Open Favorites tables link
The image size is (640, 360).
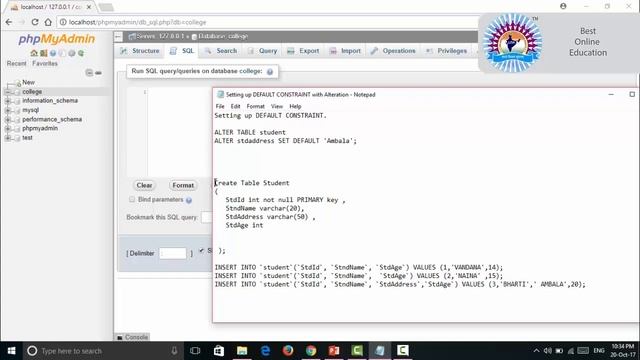pos(45,64)
